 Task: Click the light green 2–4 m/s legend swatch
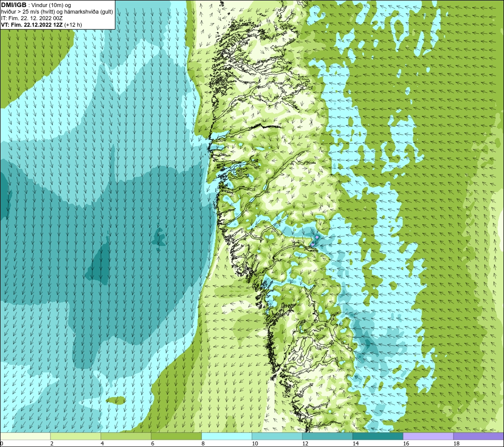click(76, 436)
